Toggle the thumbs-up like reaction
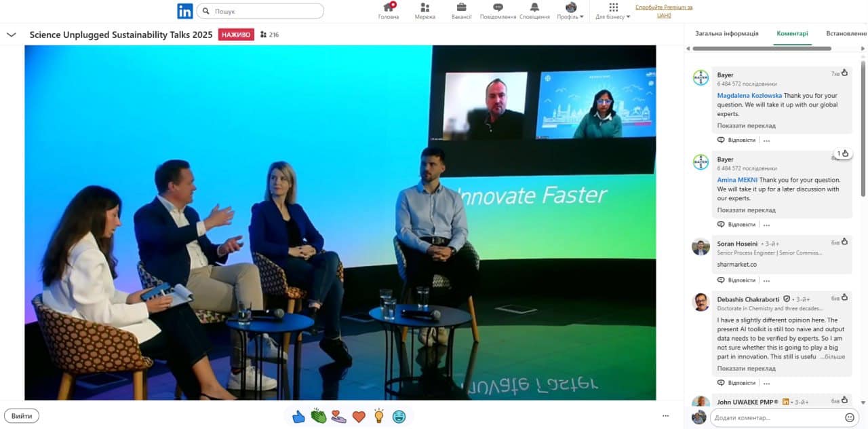 pyautogui.click(x=298, y=416)
